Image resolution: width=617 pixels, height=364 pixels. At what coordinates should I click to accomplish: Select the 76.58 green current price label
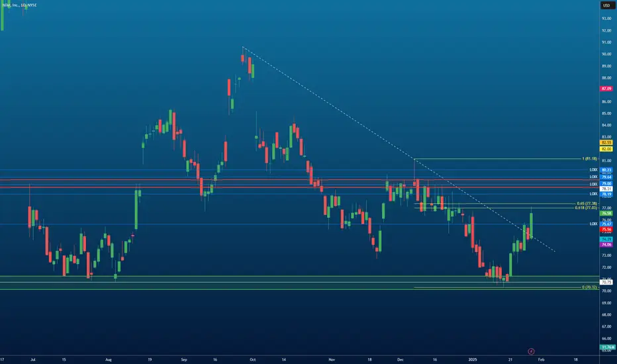click(x=606, y=213)
